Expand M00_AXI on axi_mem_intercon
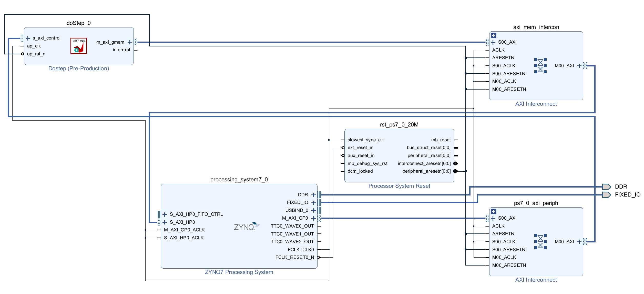This screenshot has width=644, height=294. (x=579, y=66)
